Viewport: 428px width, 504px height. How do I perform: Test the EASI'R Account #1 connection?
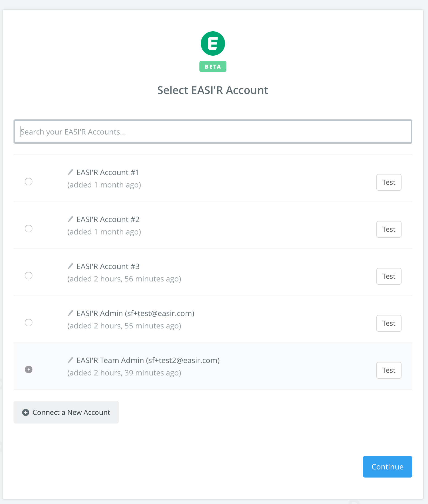[x=389, y=182]
